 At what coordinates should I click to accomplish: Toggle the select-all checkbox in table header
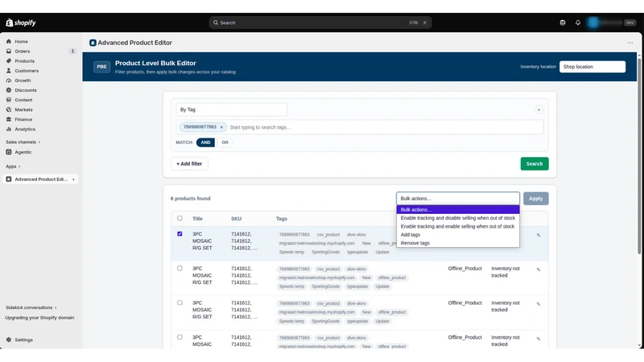[x=180, y=218]
